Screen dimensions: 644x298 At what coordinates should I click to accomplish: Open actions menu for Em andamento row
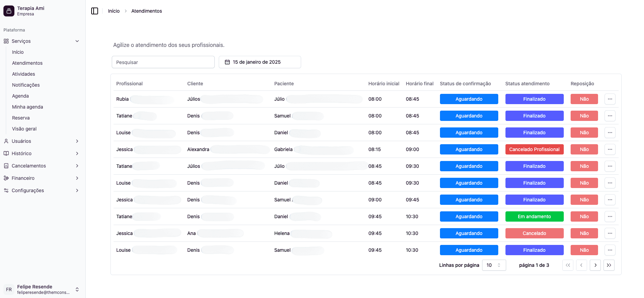pyautogui.click(x=610, y=216)
